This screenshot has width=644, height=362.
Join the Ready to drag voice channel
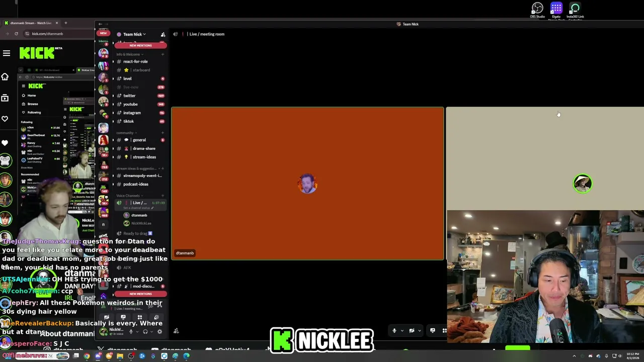click(139, 233)
